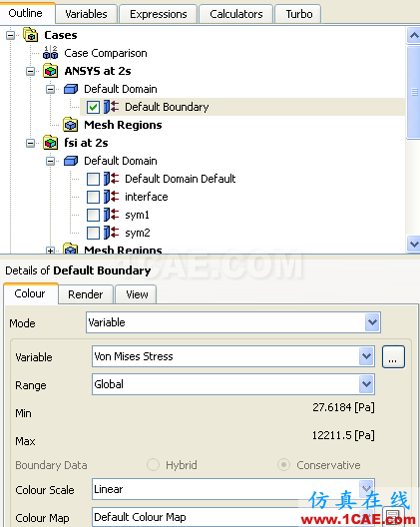
Task: Enable the sym1 visibility checkbox
Action: pos(93,215)
